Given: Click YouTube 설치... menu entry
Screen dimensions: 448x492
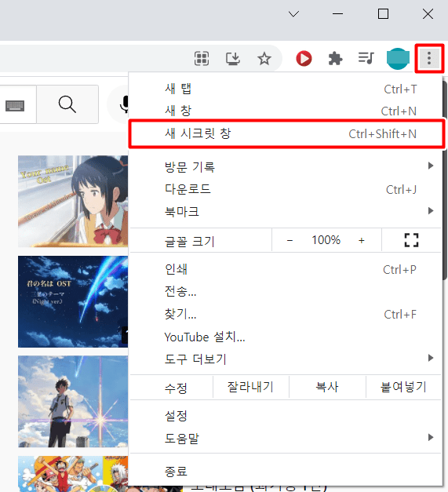Looking at the screenshot, I should (286, 337).
